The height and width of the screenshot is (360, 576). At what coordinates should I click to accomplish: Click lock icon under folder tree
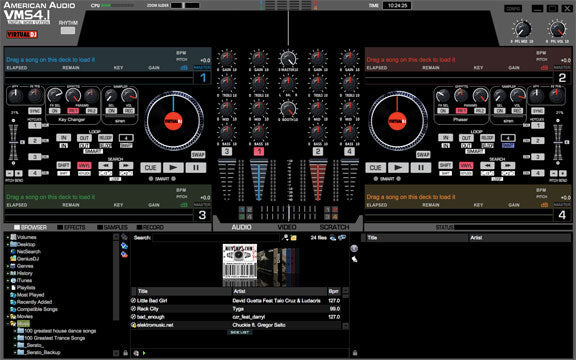pos(125,353)
